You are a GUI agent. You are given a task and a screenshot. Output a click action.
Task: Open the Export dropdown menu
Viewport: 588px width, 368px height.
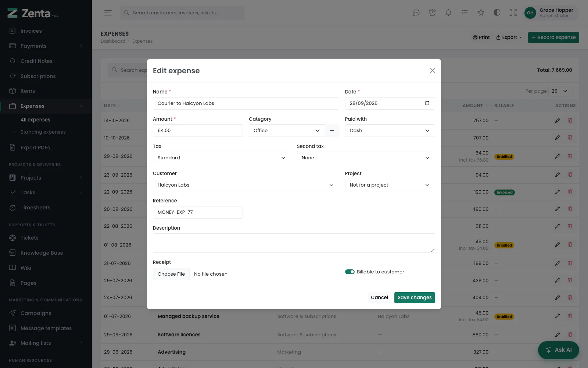coord(509,38)
